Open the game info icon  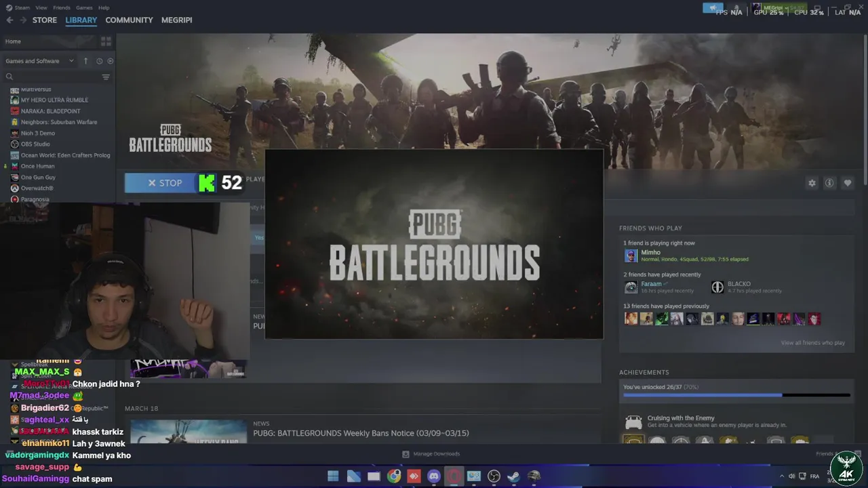(x=829, y=183)
